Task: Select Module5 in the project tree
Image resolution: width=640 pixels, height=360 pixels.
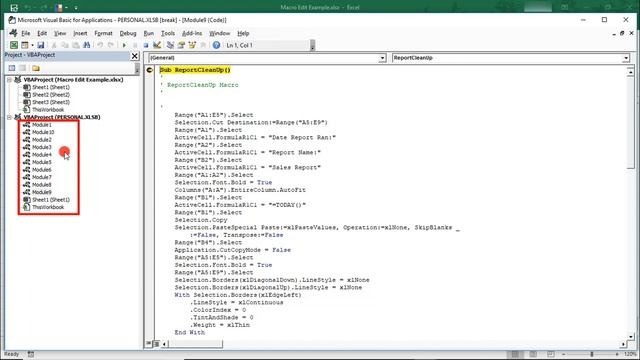Action: tap(42, 162)
